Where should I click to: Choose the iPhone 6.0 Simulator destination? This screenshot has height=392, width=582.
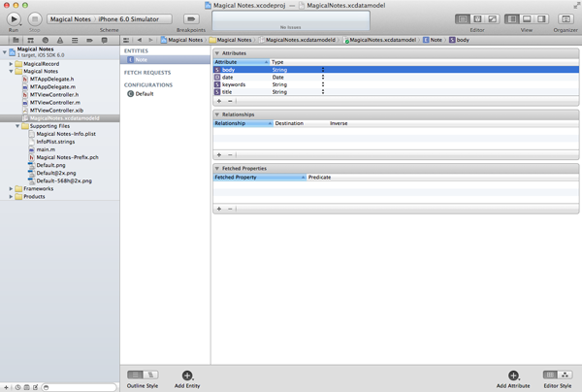[128, 19]
